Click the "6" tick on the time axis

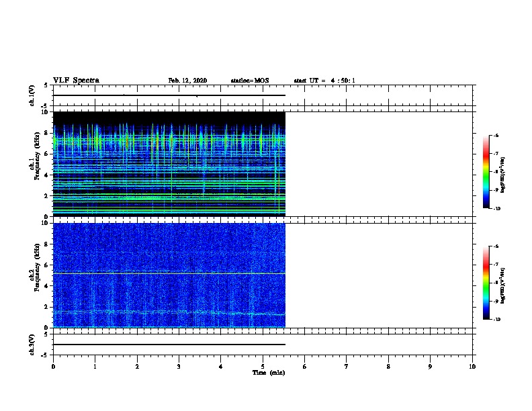304,367
